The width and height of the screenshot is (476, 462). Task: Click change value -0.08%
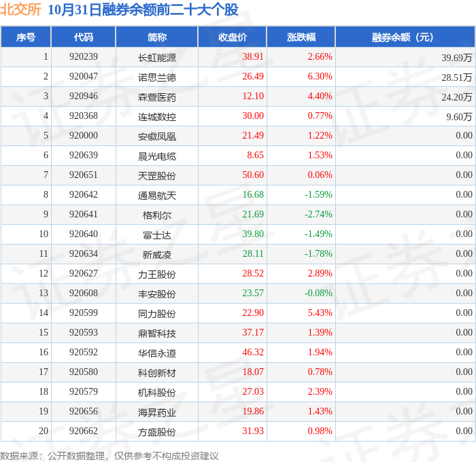(318, 294)
